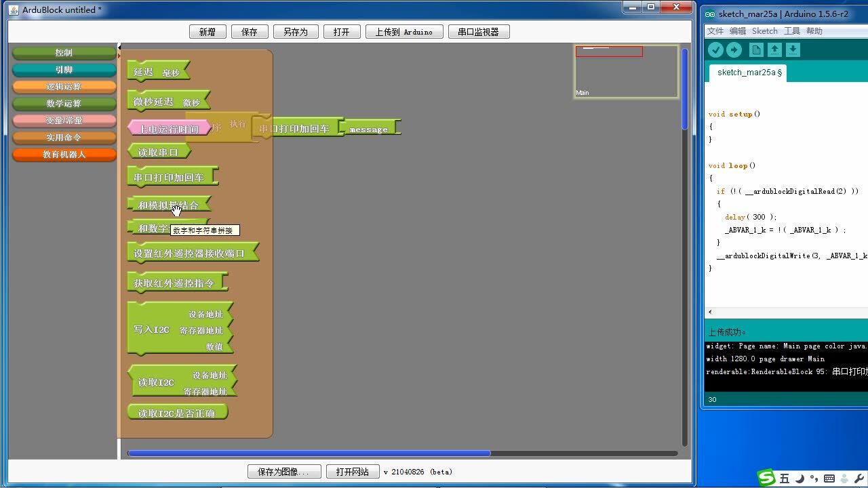Screen dimensions: 868x488
Task: Click the Upload arrow icon in Arduino
Action: coord(734,49)
